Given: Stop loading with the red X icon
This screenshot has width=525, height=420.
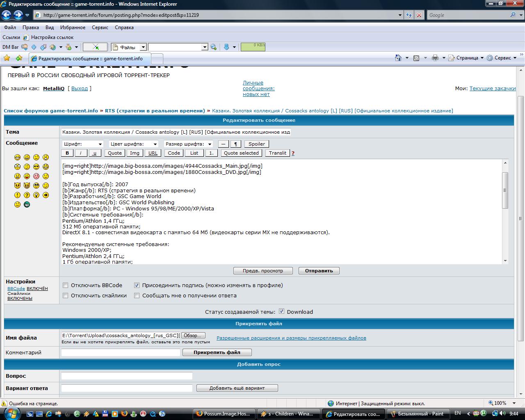Looking at the screenshot, I should point(419,15).
